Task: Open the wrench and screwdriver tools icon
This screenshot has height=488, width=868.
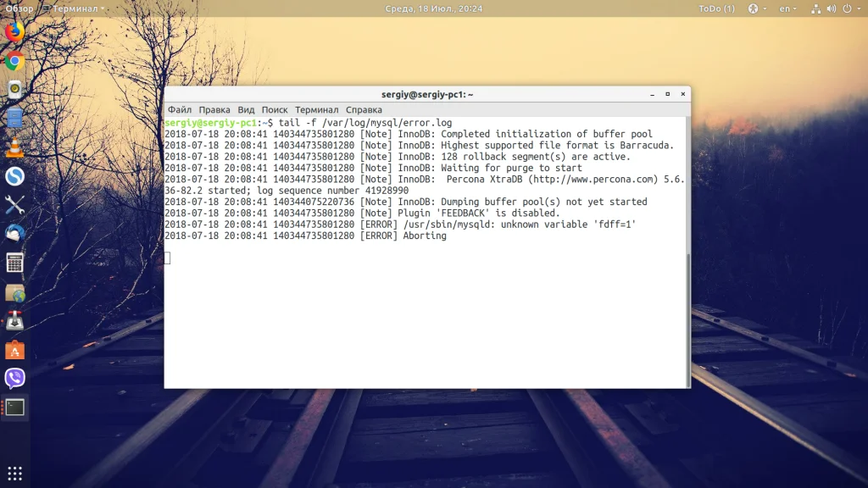Action: point(14,205)
